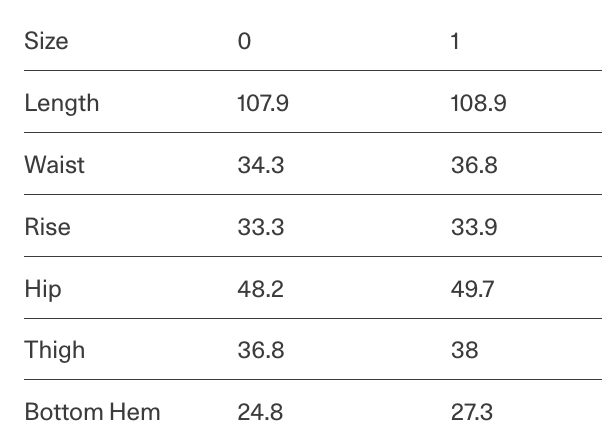Select the 36.8 waist measurement for size 1
The image size is (602, 440).
(474, 165)
